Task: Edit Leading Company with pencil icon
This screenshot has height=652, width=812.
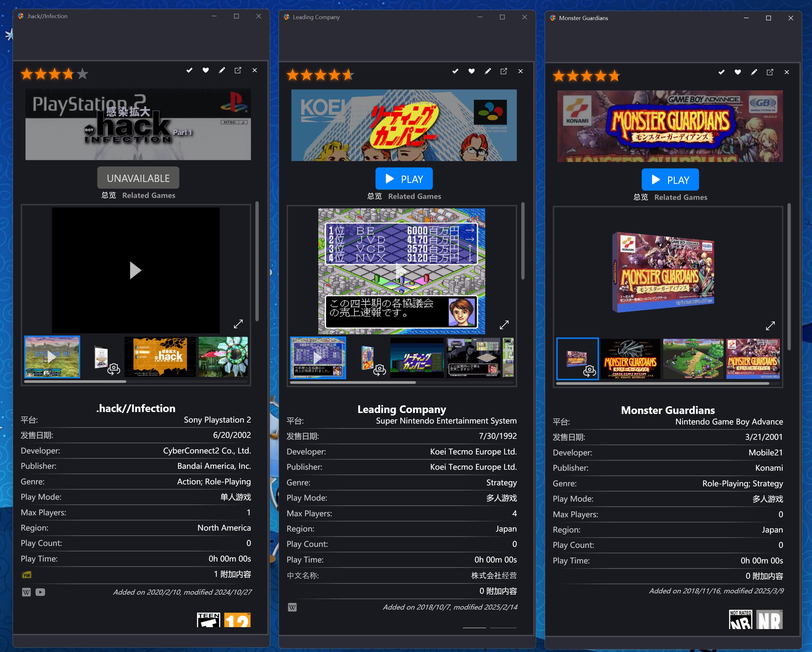Action: (x=488, y=71)
